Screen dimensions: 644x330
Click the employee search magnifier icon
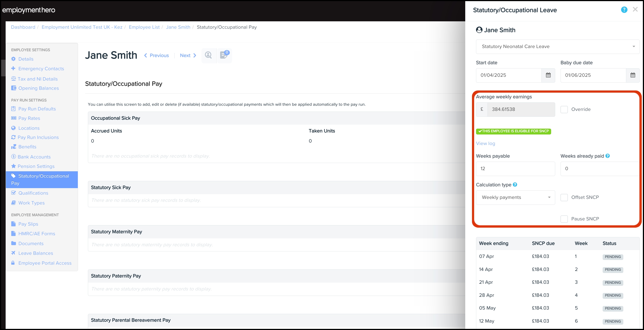point(208,55)
